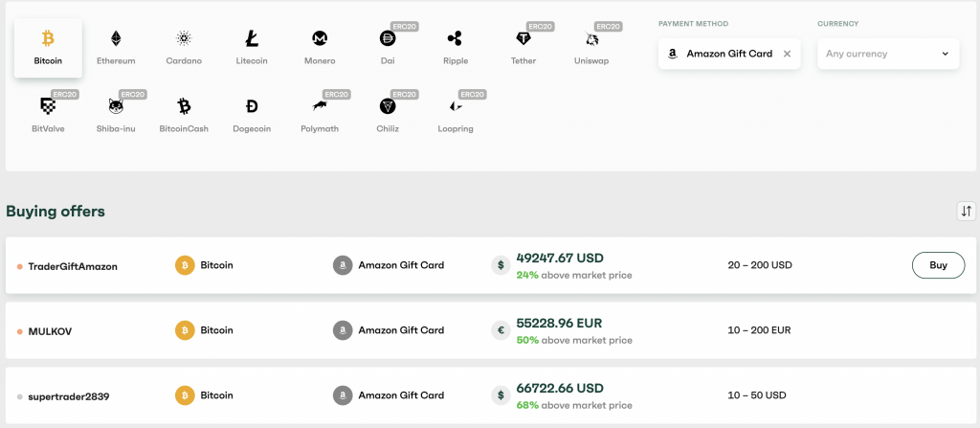This screenshot has width=980, height=428.
Task: Click Bitcoin icon in TraderGiftAmazon row
Action: pos(185,265)
